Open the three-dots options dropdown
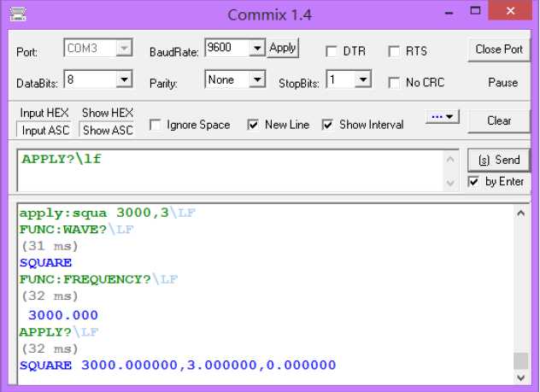Viewport: 540px width, 392px height. click(x=443, y=117)
